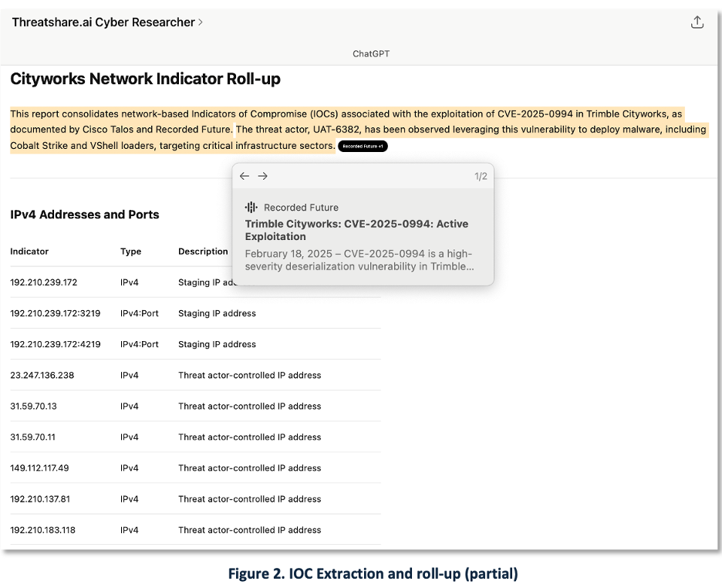This screenshot has height=588, width=722.
Task: Click the Recorded Future source name
Action: [301, 208]
